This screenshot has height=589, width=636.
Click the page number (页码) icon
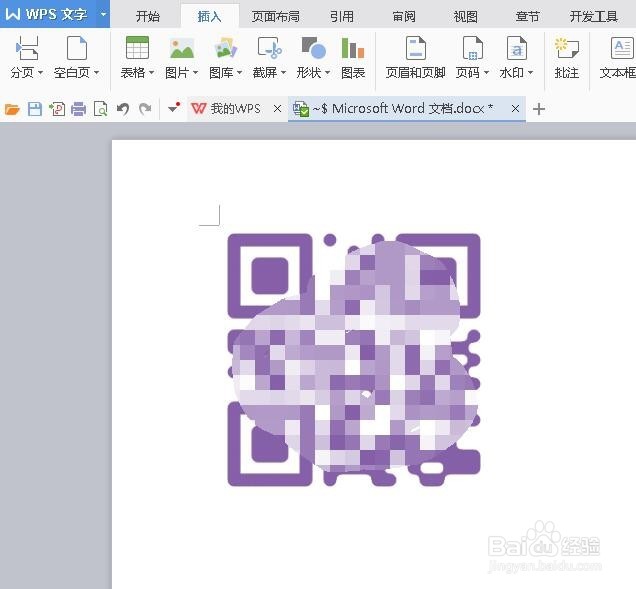(x=473, y=48)
